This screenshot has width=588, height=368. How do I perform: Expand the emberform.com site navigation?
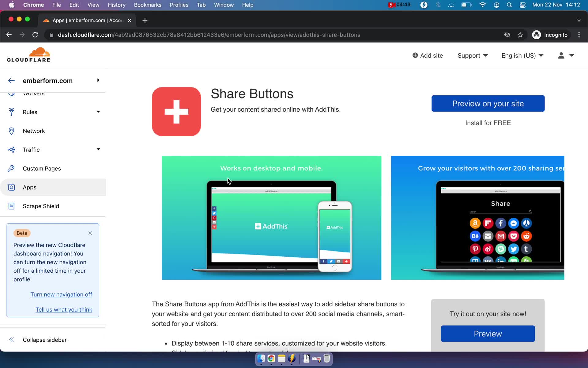tap(98, 81)
